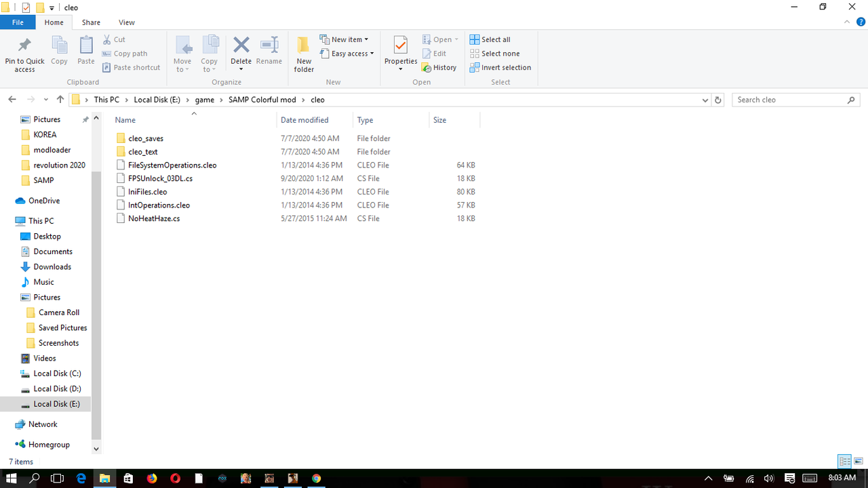Click Cut in Clipboard group
Image resolution: width=868 pixels, height=488 pixels.
(x=114, y=39)
